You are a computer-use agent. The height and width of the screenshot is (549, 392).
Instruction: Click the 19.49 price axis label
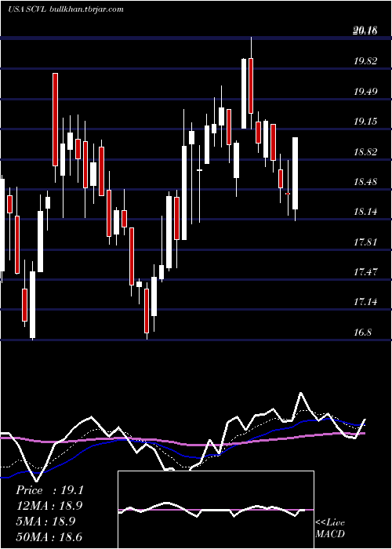(366, 92)
